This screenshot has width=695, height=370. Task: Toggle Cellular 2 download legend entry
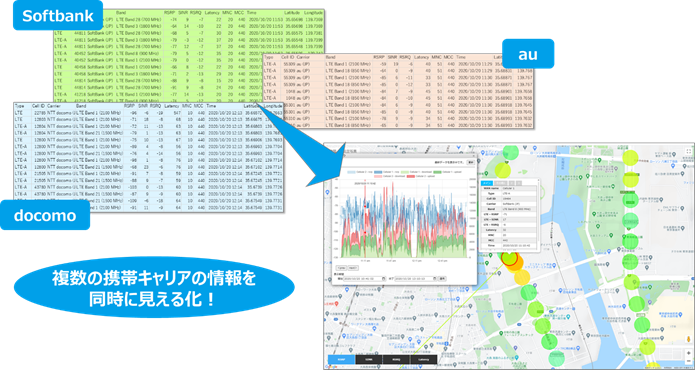(389, 176)
